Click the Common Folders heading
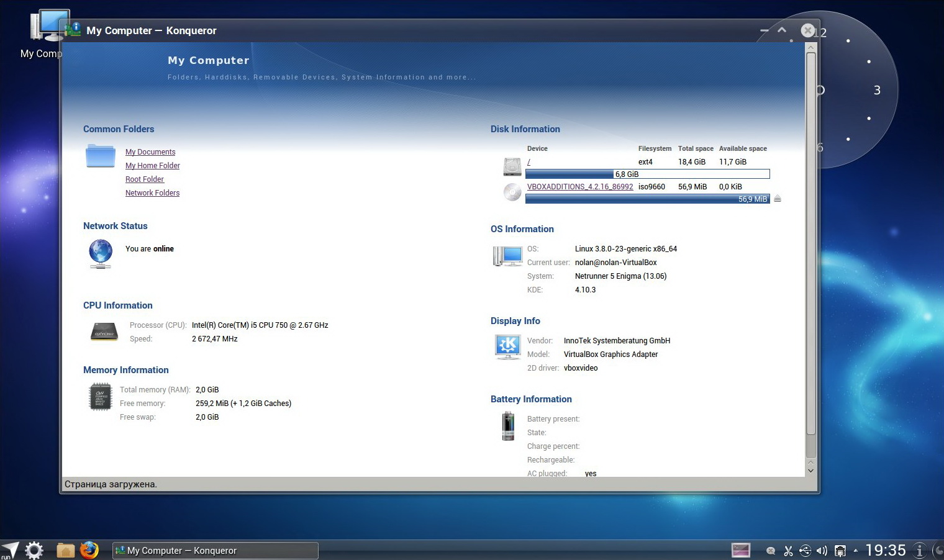The height and width of the screenshot is (560, 944). pyautogui.click(x=119, y=129)
